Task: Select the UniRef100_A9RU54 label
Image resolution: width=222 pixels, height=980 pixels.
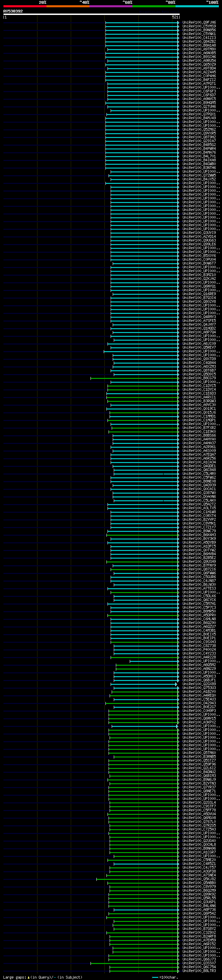Action: pos(199,60)
